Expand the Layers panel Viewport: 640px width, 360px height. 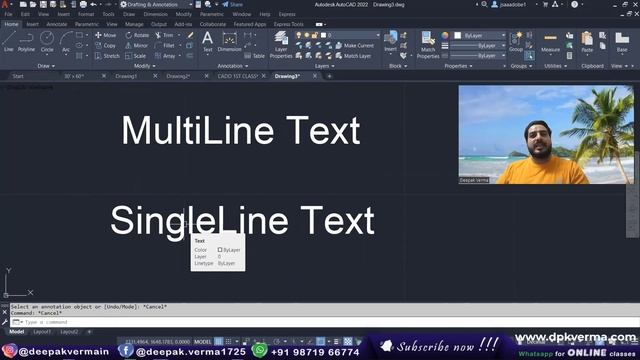click(325, 66)
